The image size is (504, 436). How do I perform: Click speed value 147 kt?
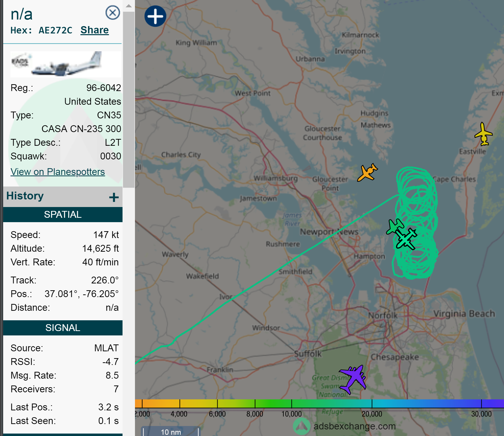(x=106, y=235)
